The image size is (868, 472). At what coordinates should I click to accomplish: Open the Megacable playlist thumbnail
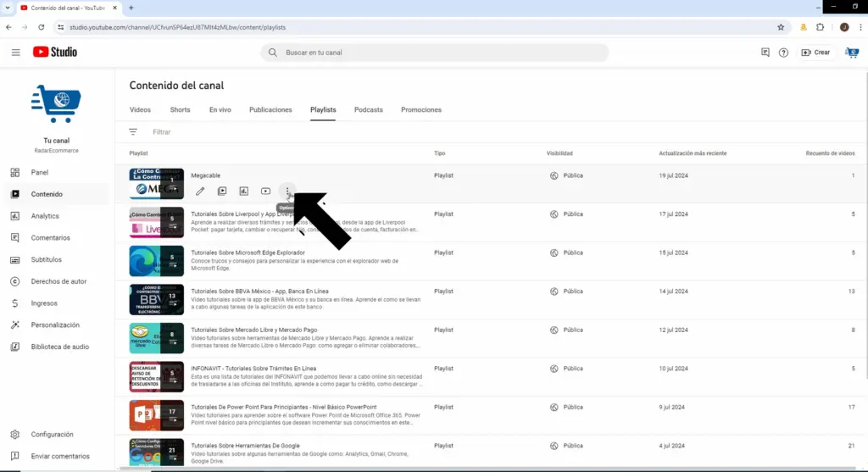point(157,184)
